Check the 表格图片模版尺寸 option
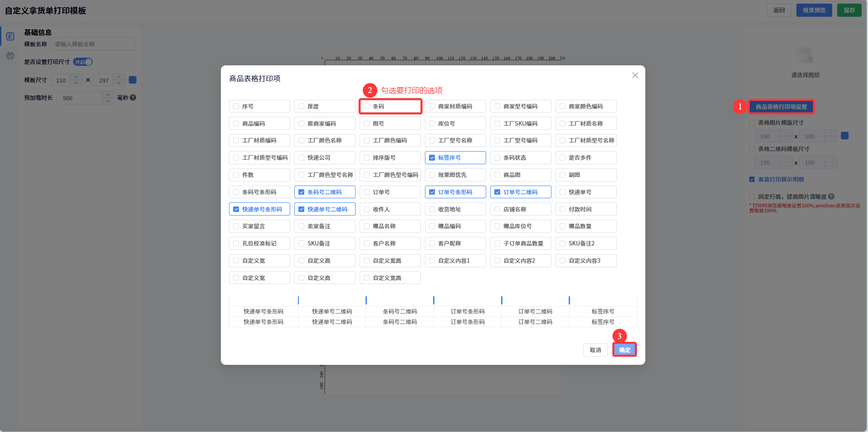 [x=752, y=123]
